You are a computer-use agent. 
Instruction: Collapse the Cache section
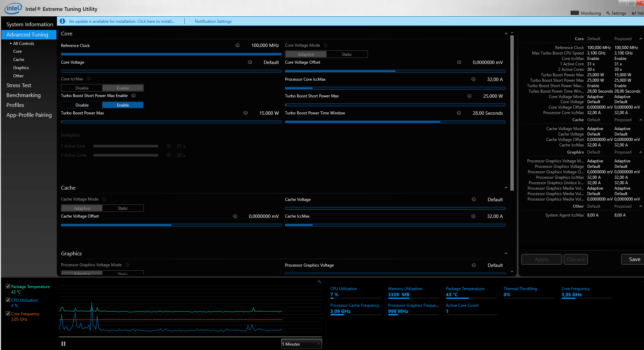pyautogui.click(x=506, y=188)
